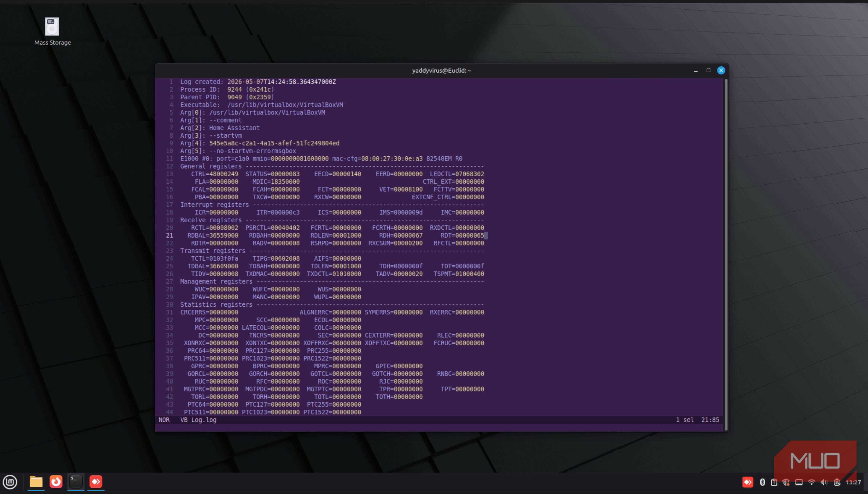The image size is (868, 494).
Task: Click RDT=00000065 on line 21
Action: (x=462, y=236)
